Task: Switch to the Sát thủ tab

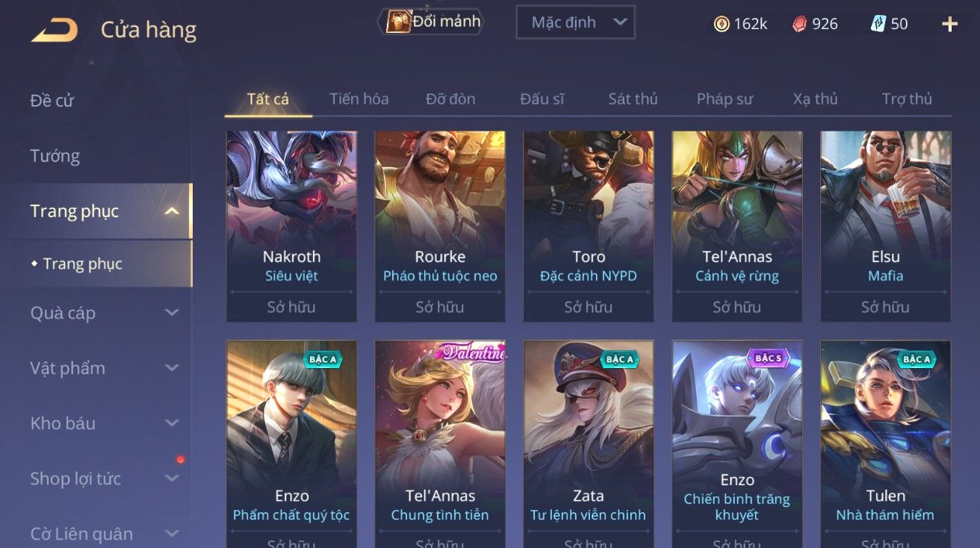Action: [x=633, y=99]
